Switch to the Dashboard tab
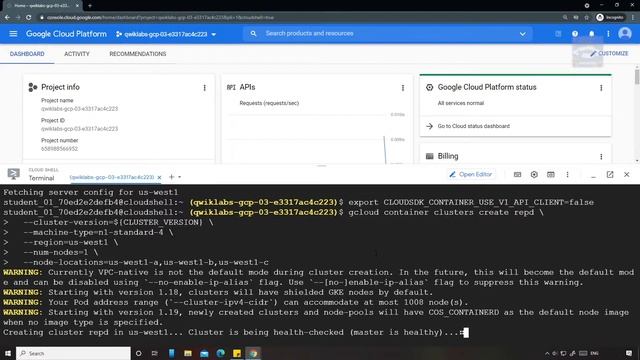The width and height of the screenshot is (640, 360). (x=27, y=54)
